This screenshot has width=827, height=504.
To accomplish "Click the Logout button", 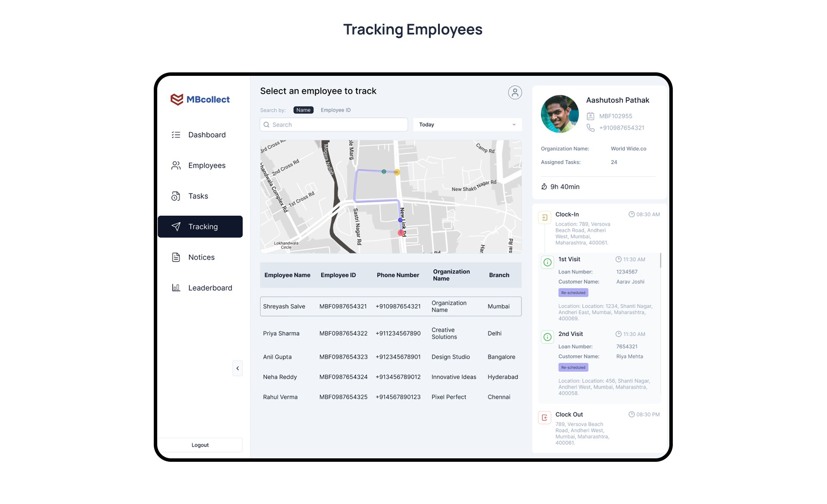I will coord(200,445).
